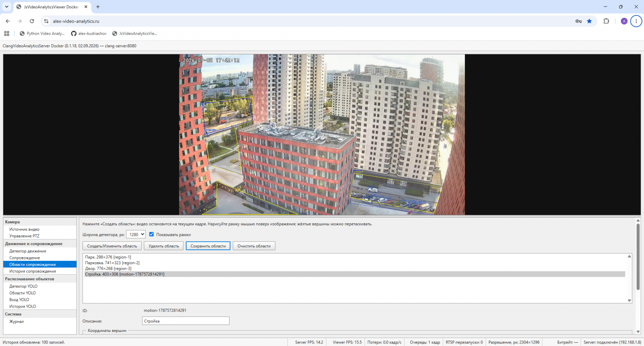644x346 pixels.
Task: Click the password key icon
Action: (578, 21)
